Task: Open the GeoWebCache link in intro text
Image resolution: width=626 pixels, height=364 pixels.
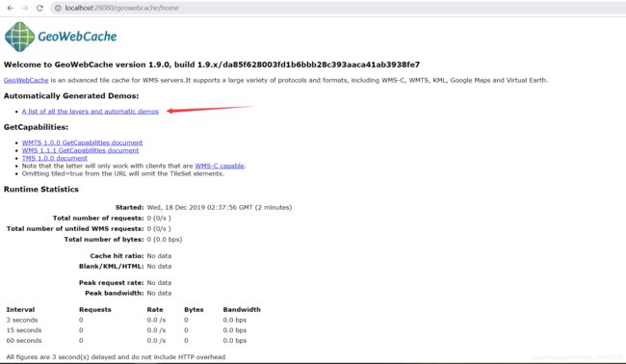Action: 26,80
